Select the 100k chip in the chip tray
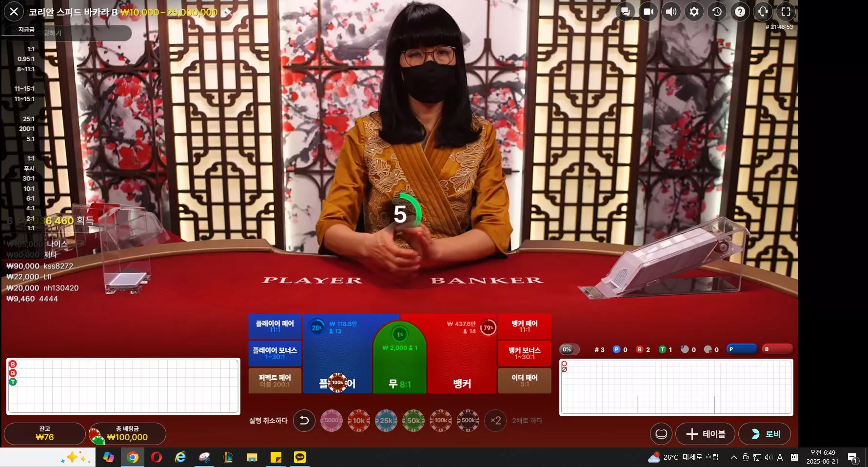The height and width of the screenshot is (467, 868). [x=441, y=420]
